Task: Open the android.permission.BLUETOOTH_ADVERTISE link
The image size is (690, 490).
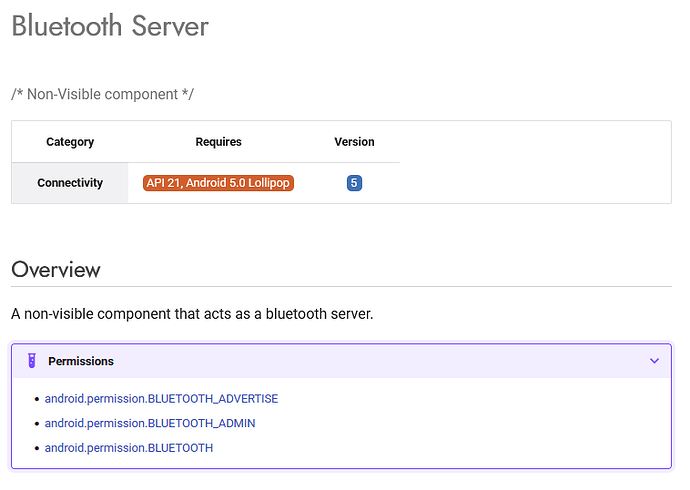Action: [161, 399]
